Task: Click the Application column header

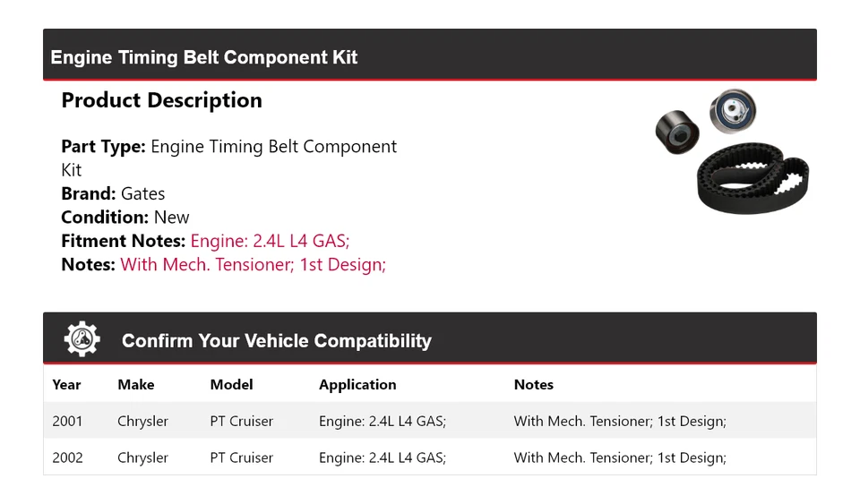Action: (x=357, y=384)
